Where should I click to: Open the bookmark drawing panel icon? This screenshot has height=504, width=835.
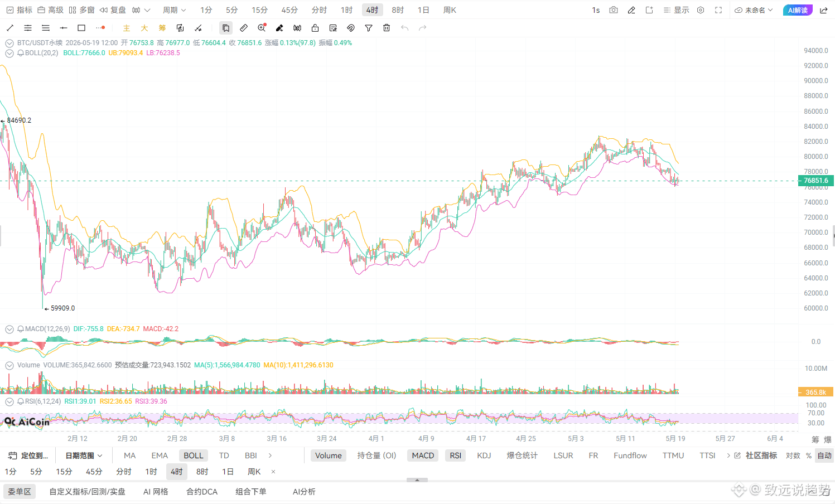click(226, 28)
